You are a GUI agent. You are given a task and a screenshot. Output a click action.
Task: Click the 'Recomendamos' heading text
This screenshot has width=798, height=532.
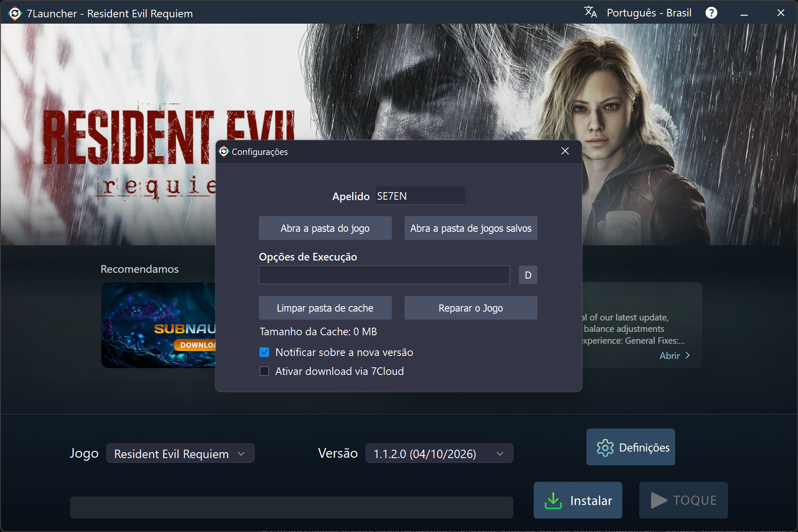coord(140,269)
